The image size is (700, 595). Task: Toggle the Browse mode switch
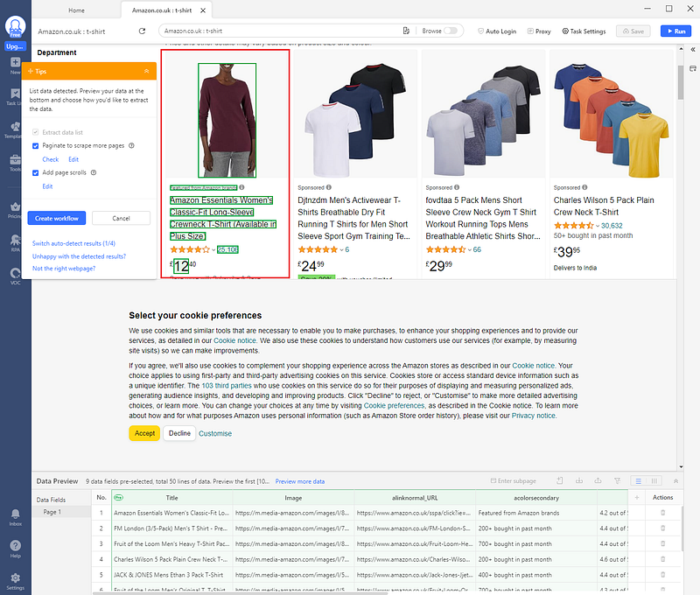pyautogui.click(x=451, y=31)
